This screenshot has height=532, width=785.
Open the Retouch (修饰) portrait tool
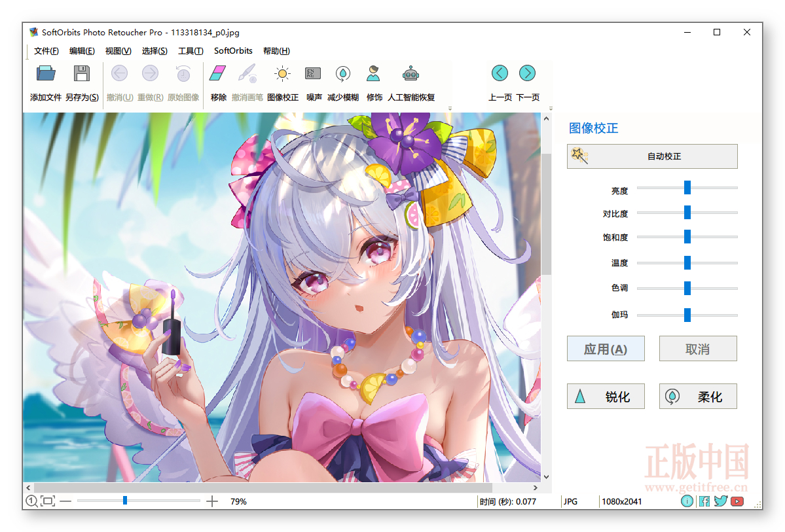point(373,73)
